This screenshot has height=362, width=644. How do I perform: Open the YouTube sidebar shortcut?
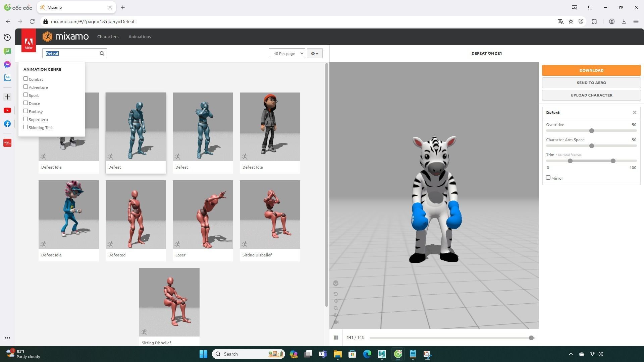pos(7,110)
